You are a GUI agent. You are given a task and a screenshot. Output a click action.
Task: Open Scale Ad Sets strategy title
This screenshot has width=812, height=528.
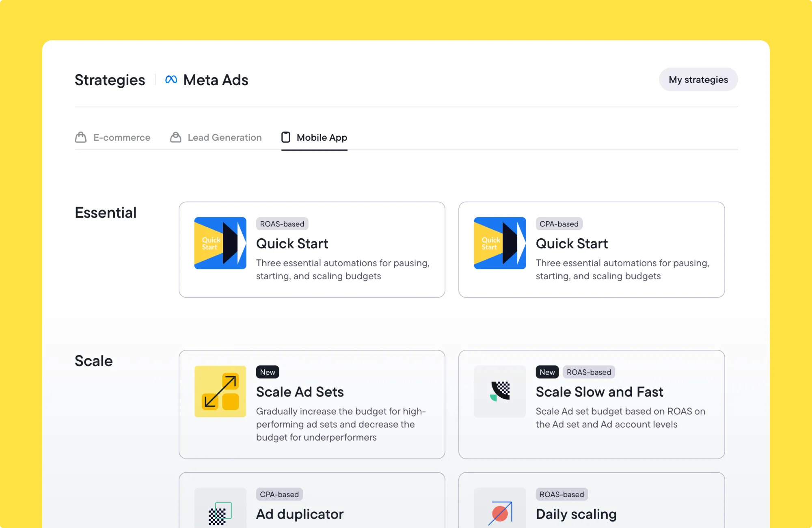tap(300, 392)
